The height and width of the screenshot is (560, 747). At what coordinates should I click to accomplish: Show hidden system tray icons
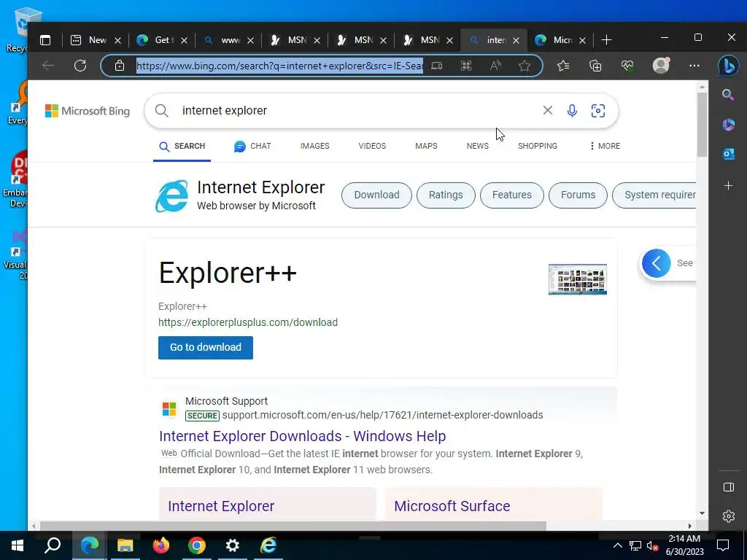tap(617, 545)
